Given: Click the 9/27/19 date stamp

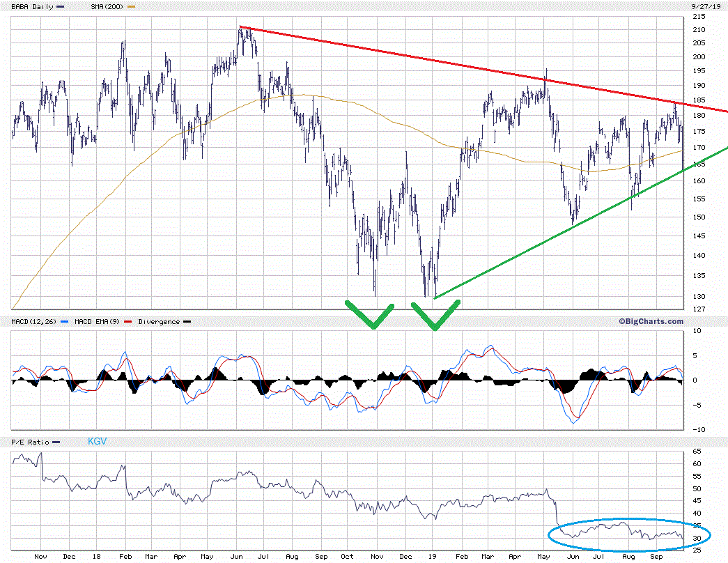Looking at the screenshot, I should coord(706,7).
